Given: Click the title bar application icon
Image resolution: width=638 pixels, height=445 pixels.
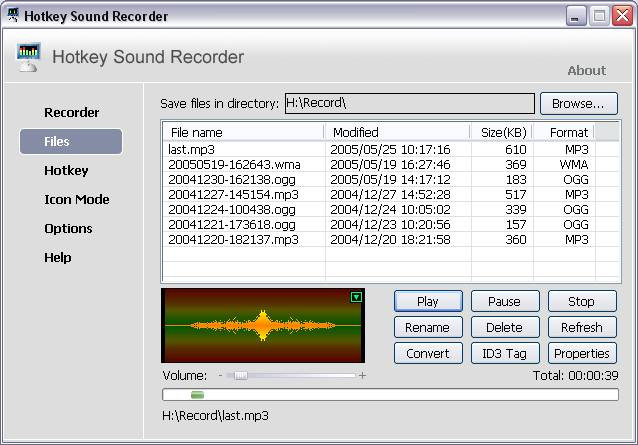Looking at the screenshot, I should tap(13, 16).
